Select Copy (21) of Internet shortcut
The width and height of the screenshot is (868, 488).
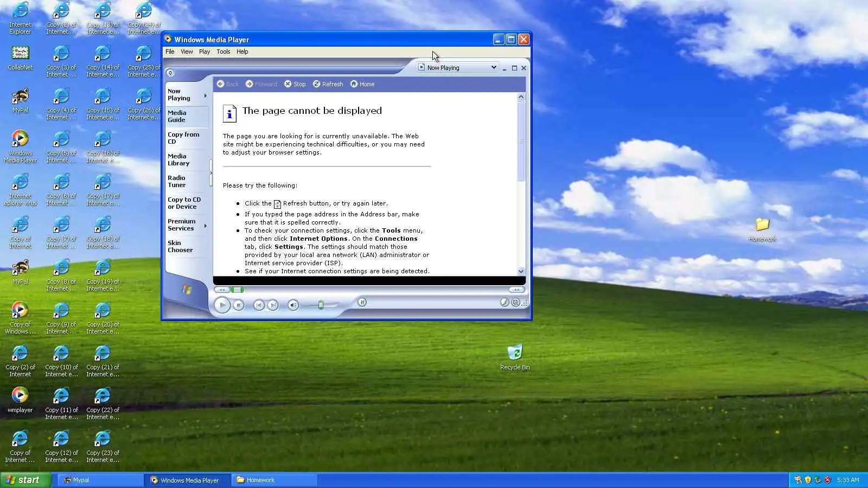click(103, 361)
